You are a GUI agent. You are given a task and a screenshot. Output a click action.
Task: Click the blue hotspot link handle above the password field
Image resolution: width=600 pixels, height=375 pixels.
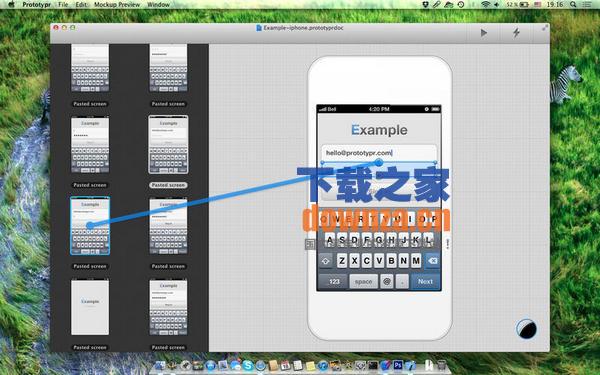coord(378,163)
